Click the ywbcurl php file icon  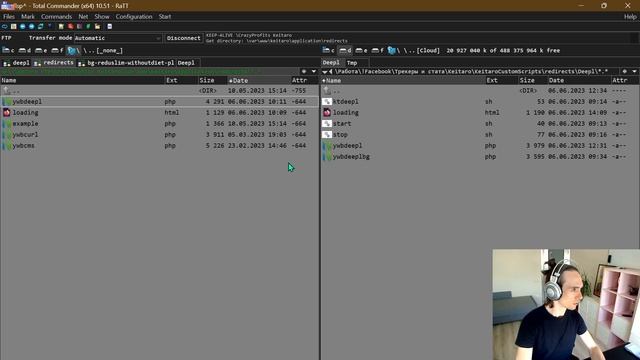(x=7, y=135)
